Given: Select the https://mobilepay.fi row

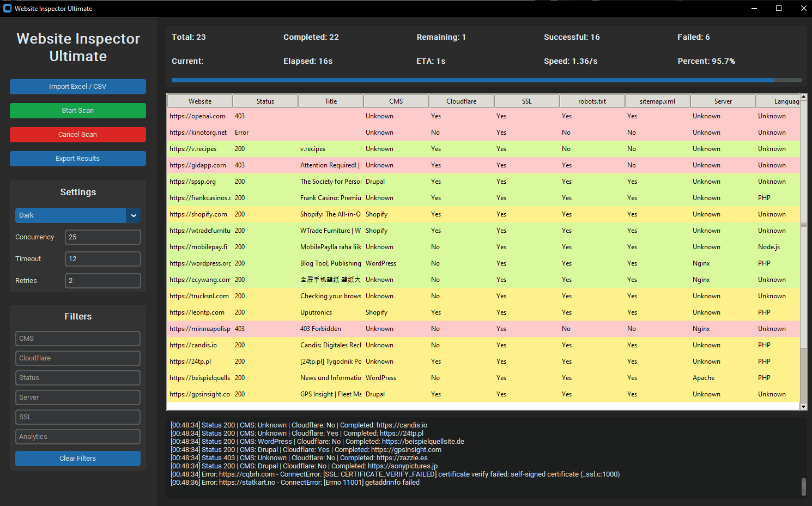Looking at the screenshot, I should [x=483, y=247].
